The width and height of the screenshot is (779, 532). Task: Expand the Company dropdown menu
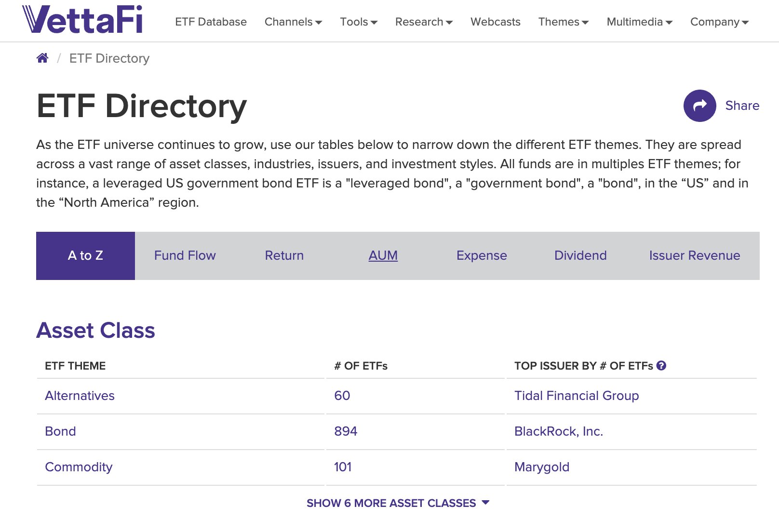pos(719,22)
